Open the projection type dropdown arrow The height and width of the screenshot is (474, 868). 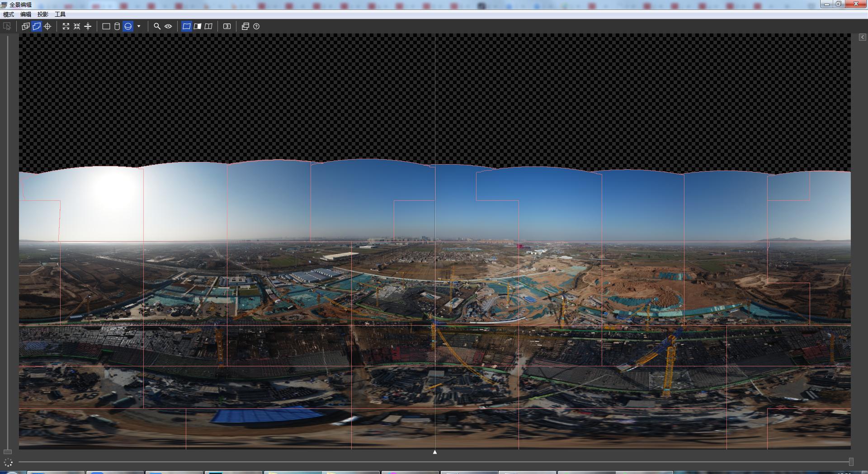click(x=139, y=26)
